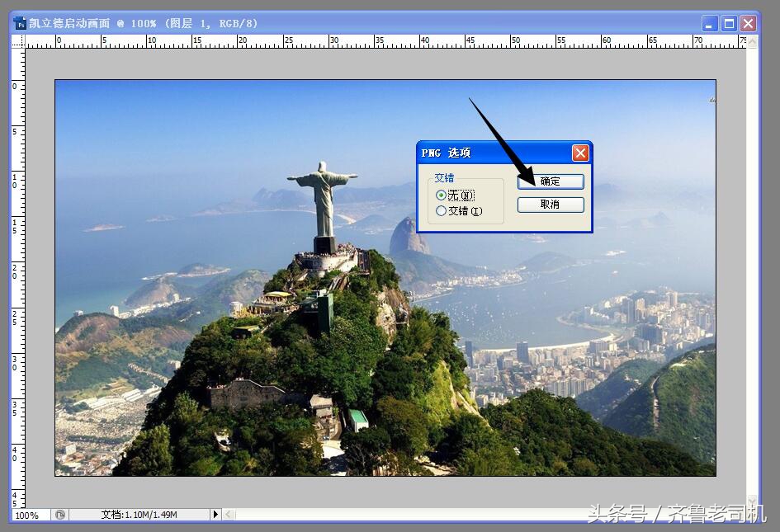Open the status bar info arrow menu

pyautogui.click(x=215, y=515)
